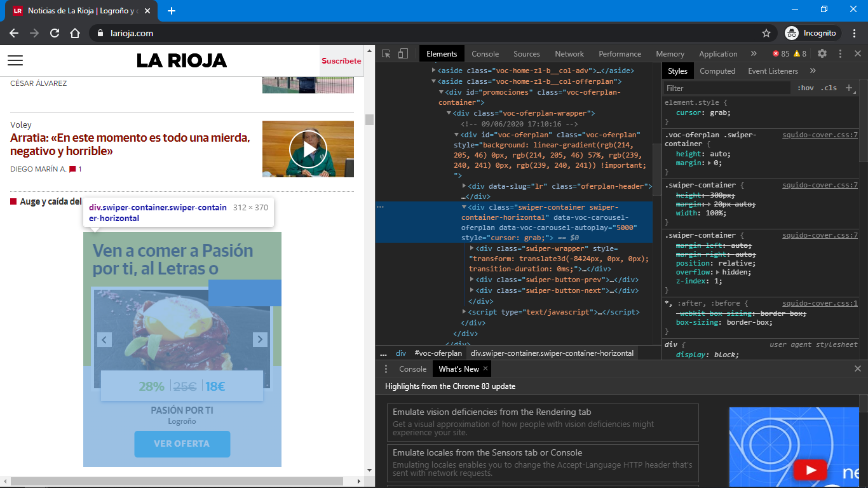Open comments count on Arratia article
This screenshot has height=488, width=868.
76,169
